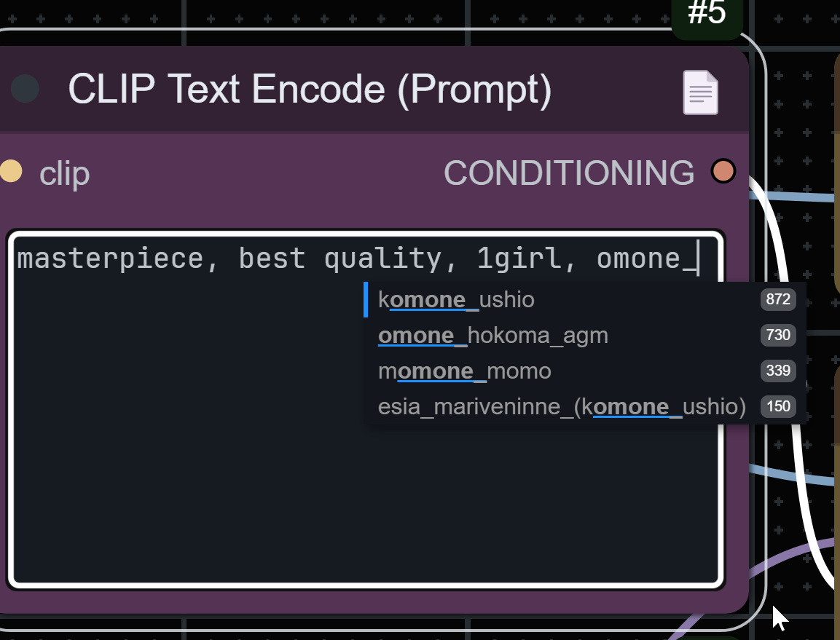
Task: Select the komone_ushio autocomplete suggestion
Action: point(456,299)
